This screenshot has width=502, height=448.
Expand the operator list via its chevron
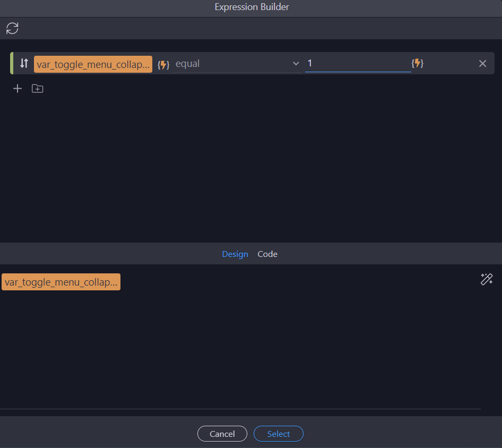point(296,63)
